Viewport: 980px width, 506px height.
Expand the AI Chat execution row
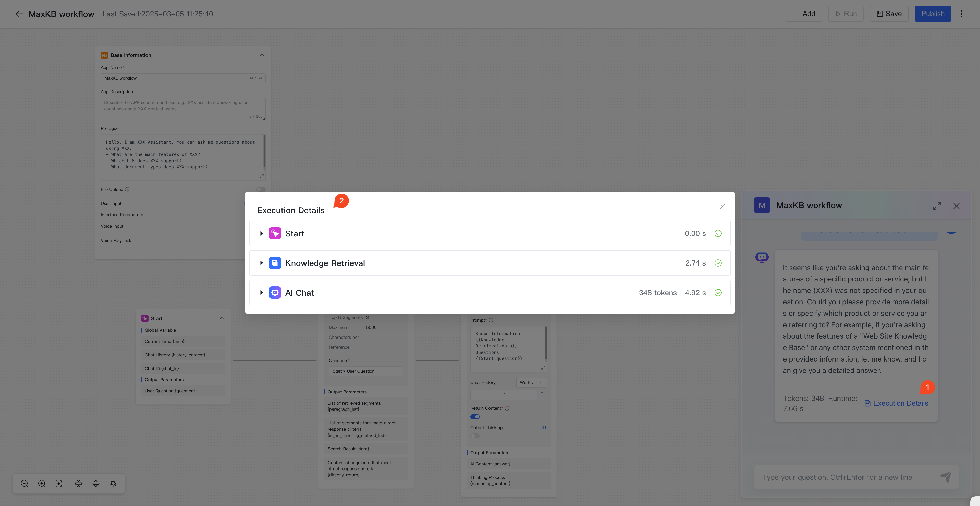[261, 293]
